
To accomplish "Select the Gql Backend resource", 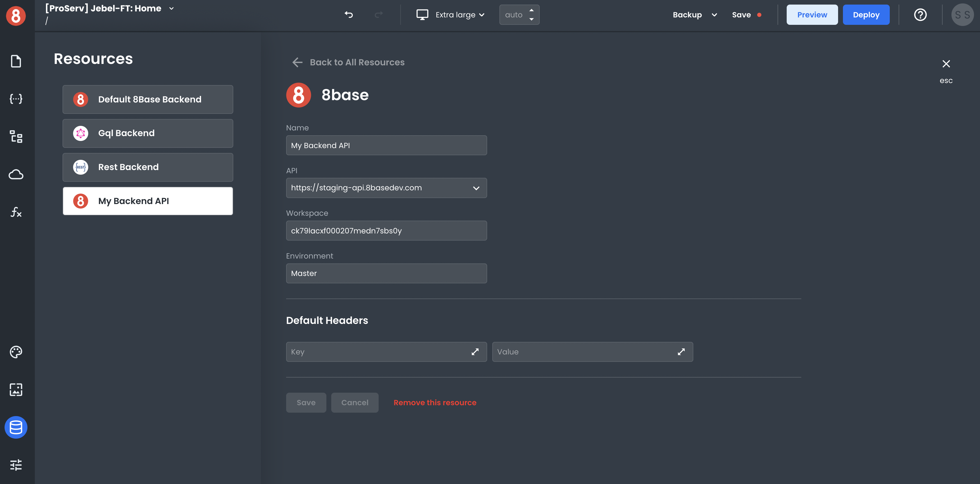I will [x=148, y=133].
